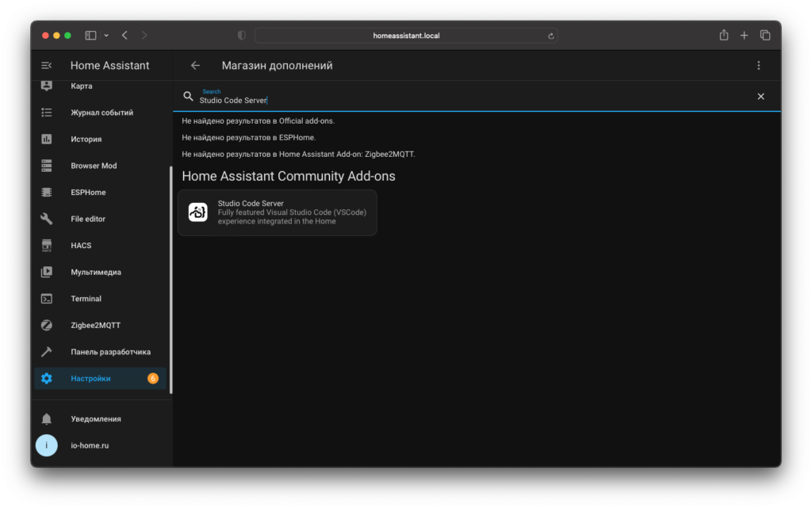
Task: Collapse the Home Assistant sidebar menu icon
Action: (46, 66)
